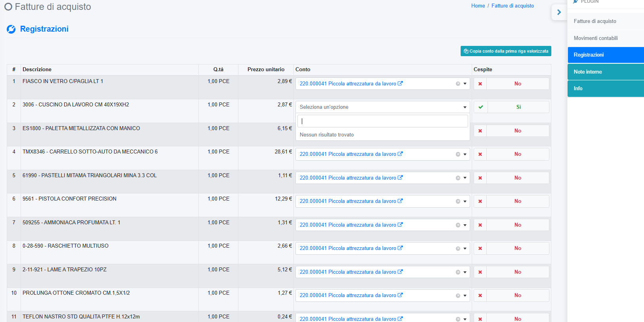The width and height of the screenshot is (644, 322).
Task: Close 'Seleziona un'opzione' dropdown in row 2
Action: point(465,107)
